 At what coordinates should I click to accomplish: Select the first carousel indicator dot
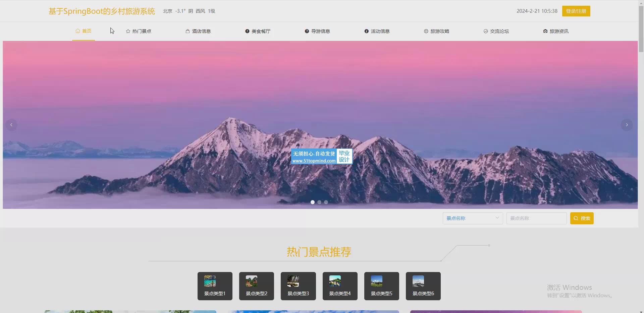click(x=313, y=202)
